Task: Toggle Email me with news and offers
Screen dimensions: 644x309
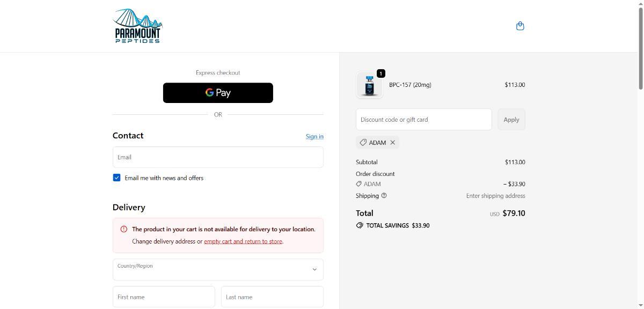Action: click(x=116, y=178)
